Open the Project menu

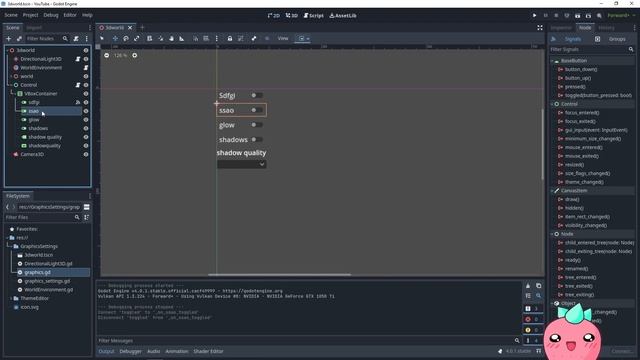(x=30, y=15)
